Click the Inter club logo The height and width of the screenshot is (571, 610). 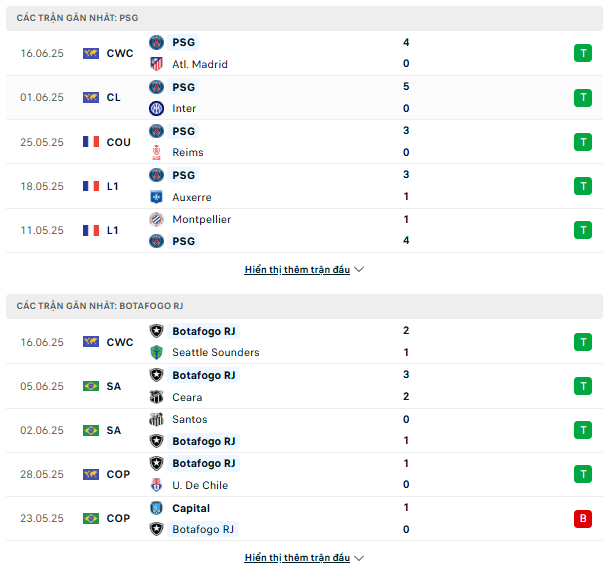pyautogui.click(x=156, y=108)
